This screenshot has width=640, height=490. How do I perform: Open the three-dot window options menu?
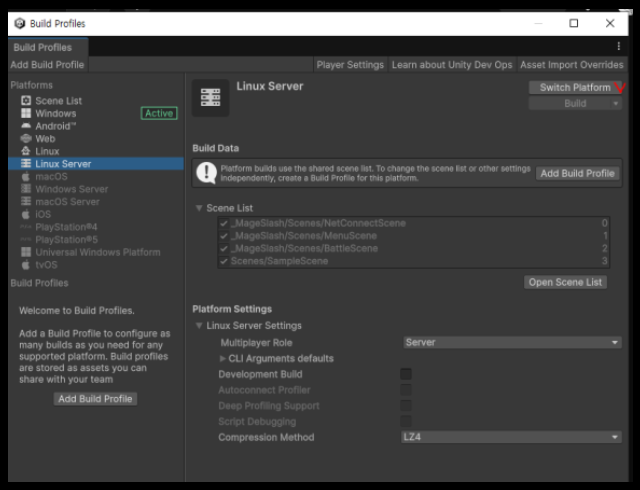pos(619,46)
